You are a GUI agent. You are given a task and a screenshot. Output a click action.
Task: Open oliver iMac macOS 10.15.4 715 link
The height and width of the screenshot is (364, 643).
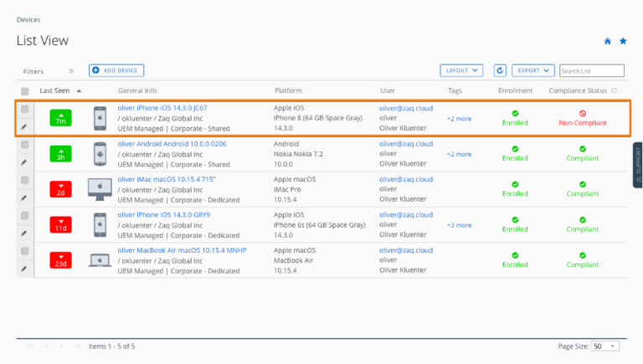click(x=167, y=179)
